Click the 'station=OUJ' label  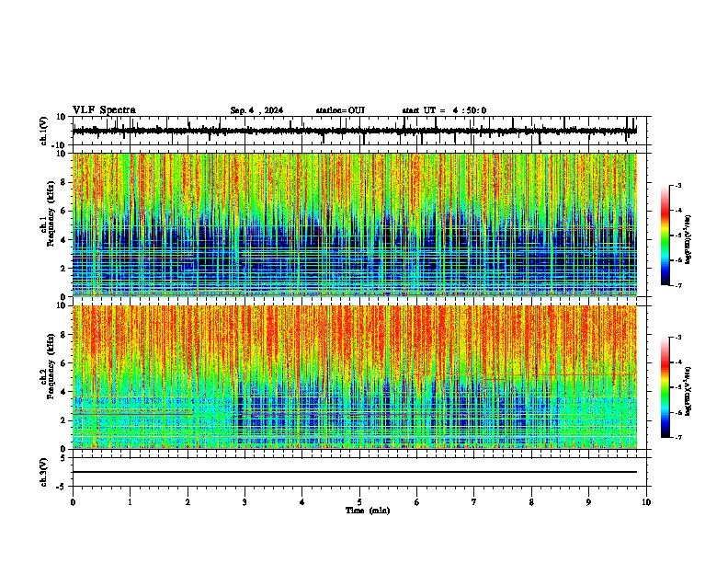click(x=340, y=110)
